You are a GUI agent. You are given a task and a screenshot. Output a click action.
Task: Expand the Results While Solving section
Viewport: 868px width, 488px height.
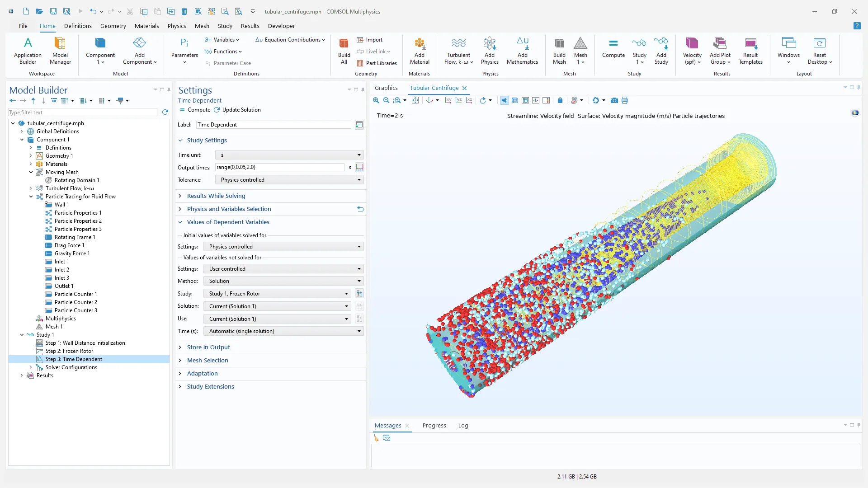pos(216,196)
